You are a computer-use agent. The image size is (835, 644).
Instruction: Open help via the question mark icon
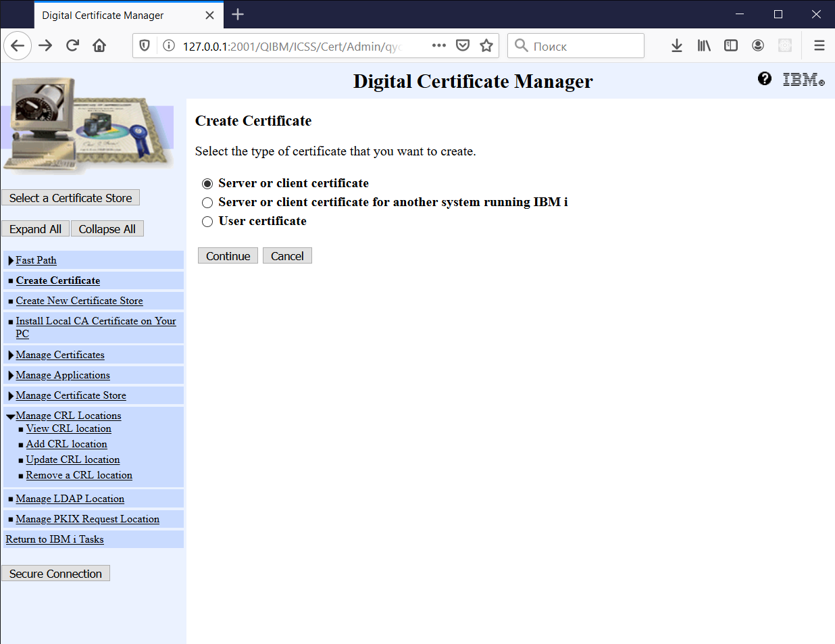765,79
